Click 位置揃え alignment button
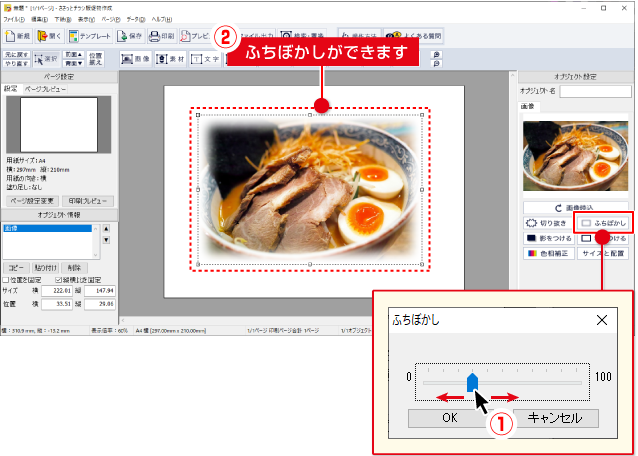Screen dimensions: 638x456 [x=96, y=59]
